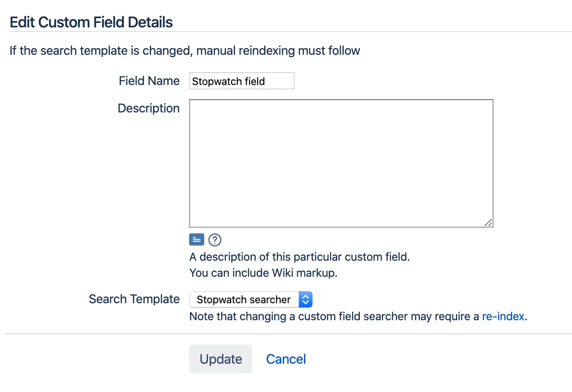Toggle the wiki markup preview icon
The width and height of the screenshot is (572, 392).
[197, 240]
